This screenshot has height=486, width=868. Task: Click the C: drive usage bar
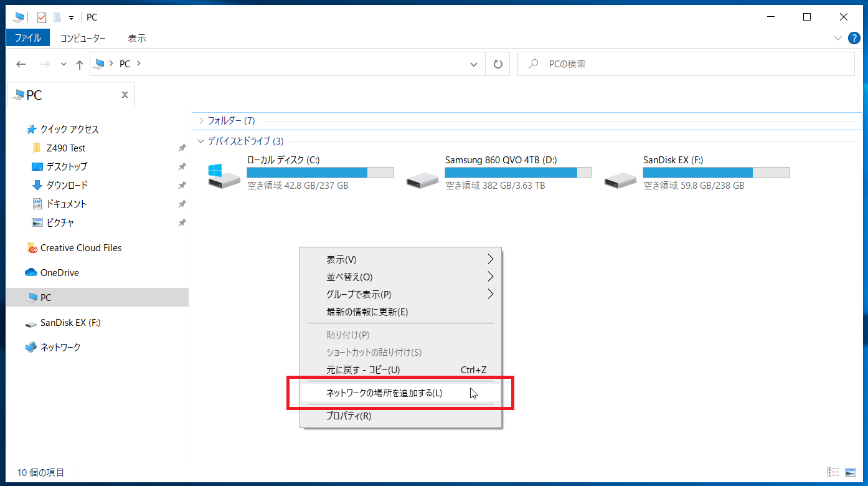pos(320,173)
